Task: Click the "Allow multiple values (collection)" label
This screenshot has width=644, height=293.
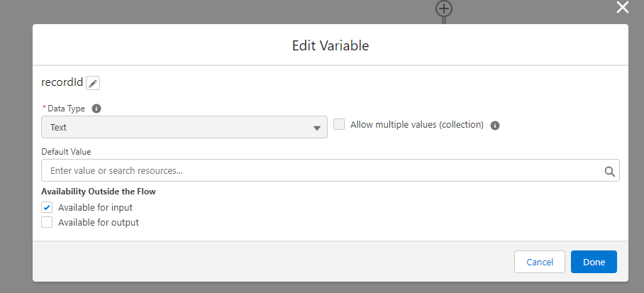Action: tap(417, 125)
